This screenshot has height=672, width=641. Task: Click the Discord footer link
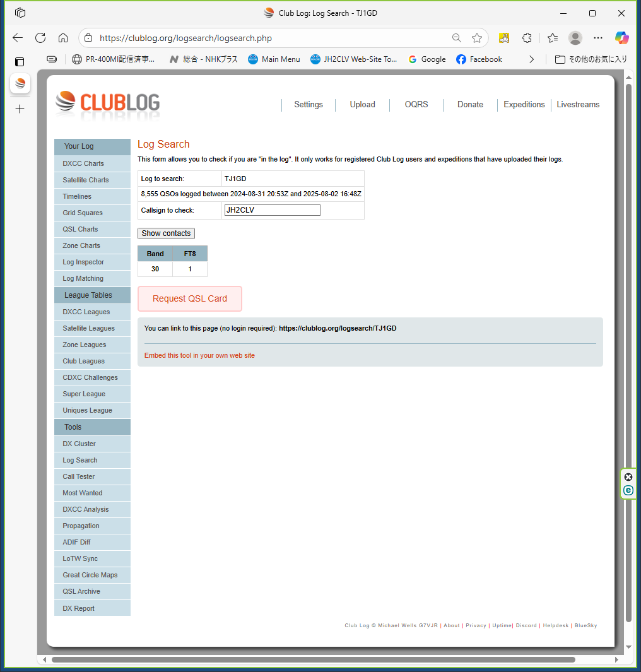526,626
